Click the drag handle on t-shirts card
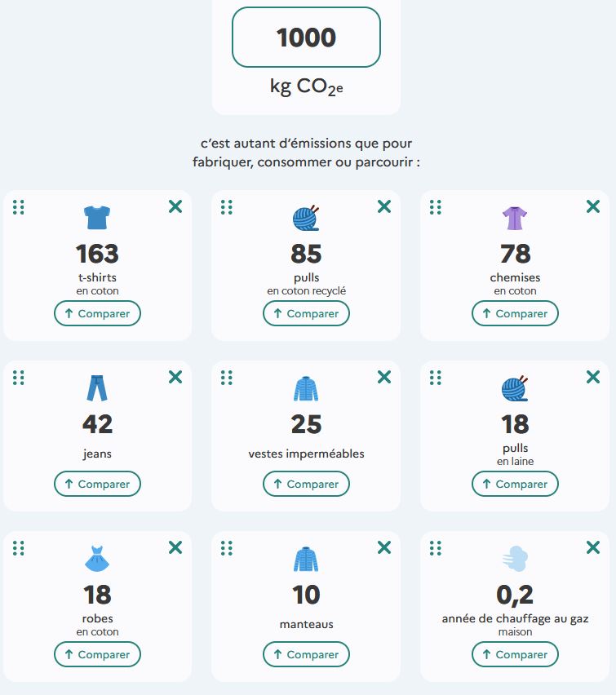Screen dimensions: 616x695 (x=19, y=208)
